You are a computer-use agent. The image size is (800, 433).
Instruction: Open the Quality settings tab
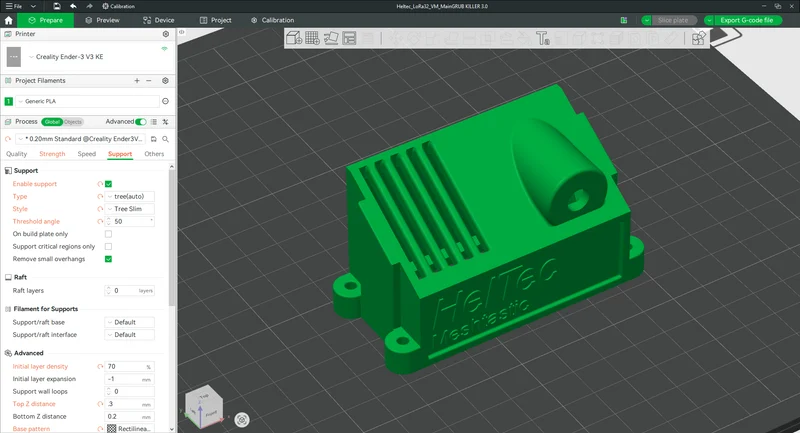point(16,154)
